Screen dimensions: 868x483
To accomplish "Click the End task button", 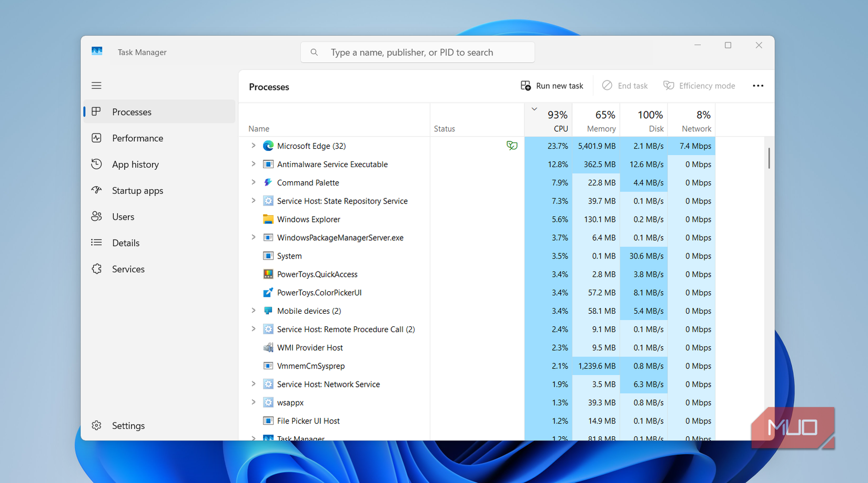I will point(625,86).
